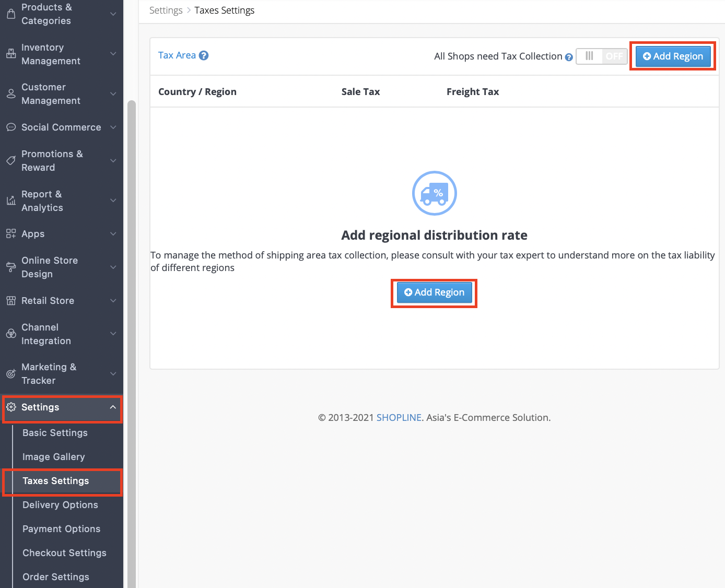Expand Online Store Design chevron
Image resolution: width=725 pixels, height=588 pixels.
[113, 267]
